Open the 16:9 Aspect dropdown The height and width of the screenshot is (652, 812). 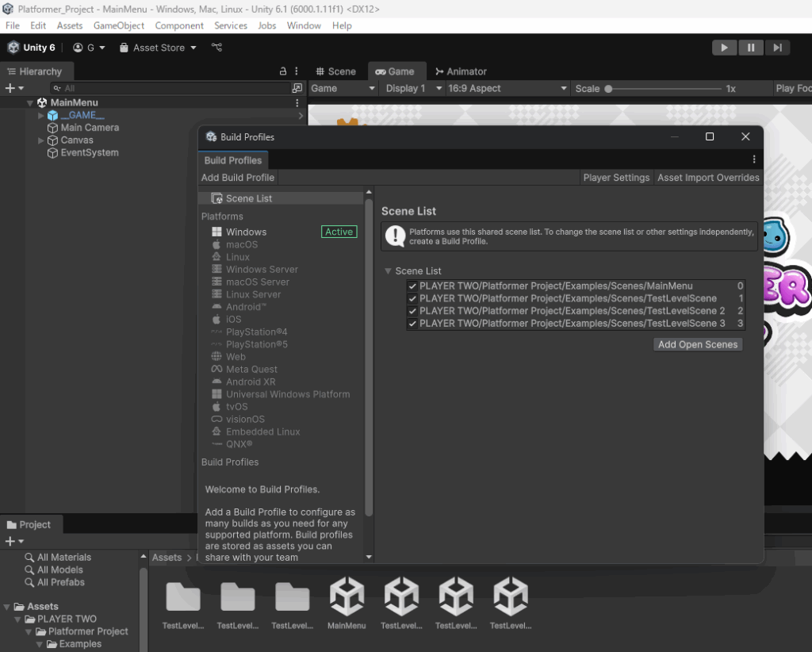click(507, 89)
